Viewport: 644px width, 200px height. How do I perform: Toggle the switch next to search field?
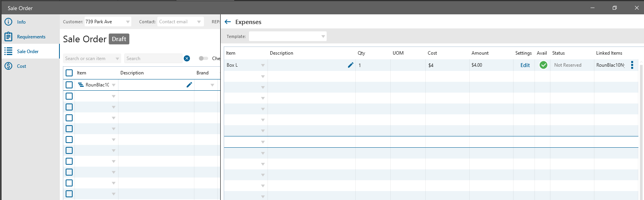[203, 59]
